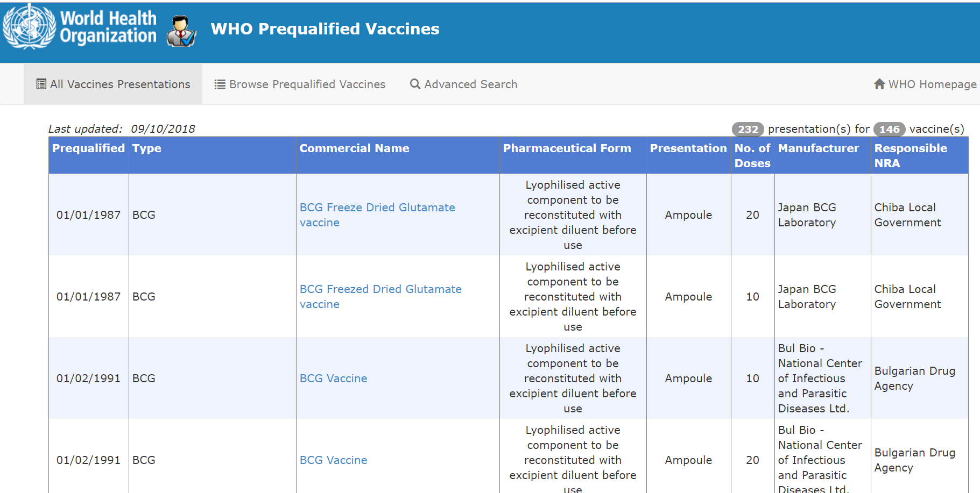This screenshot has height=493, width=980.
Task: Sort by the Prequalified column header
Action: (x=88, y=148)
